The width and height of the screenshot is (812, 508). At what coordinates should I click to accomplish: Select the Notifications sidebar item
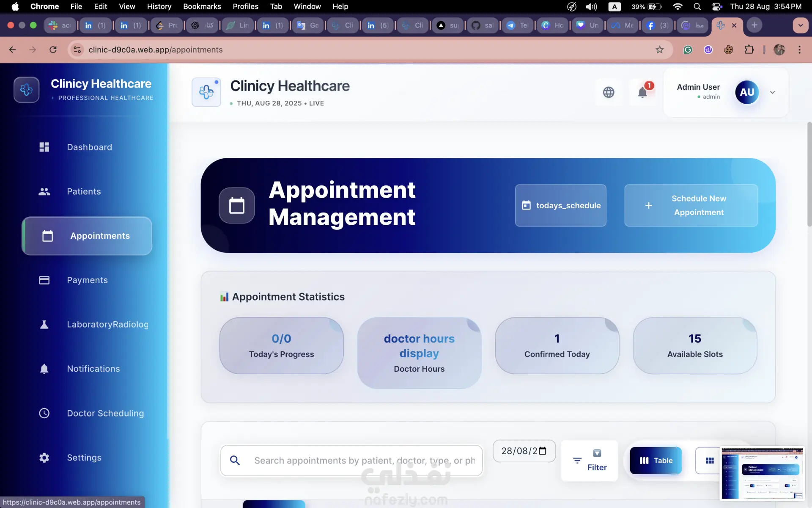tap(93, 369)
